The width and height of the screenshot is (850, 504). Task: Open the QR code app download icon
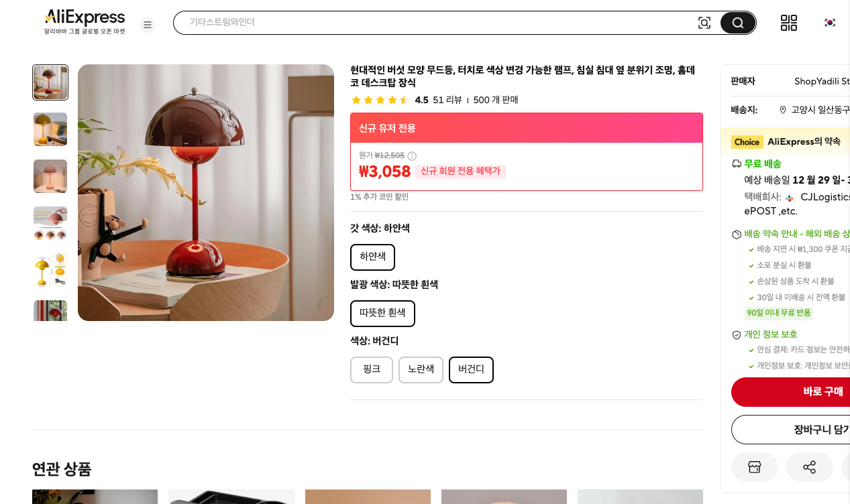click(789, 22)
